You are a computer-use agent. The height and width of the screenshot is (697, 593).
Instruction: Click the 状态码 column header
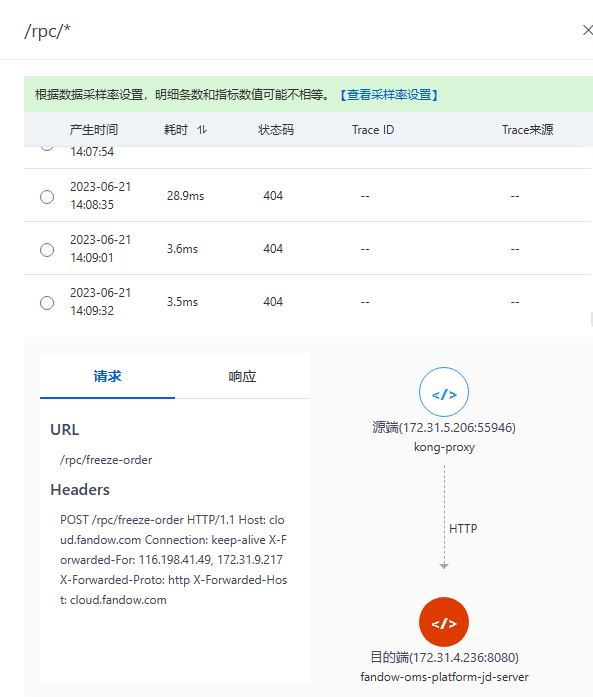(x=276, y=130)
